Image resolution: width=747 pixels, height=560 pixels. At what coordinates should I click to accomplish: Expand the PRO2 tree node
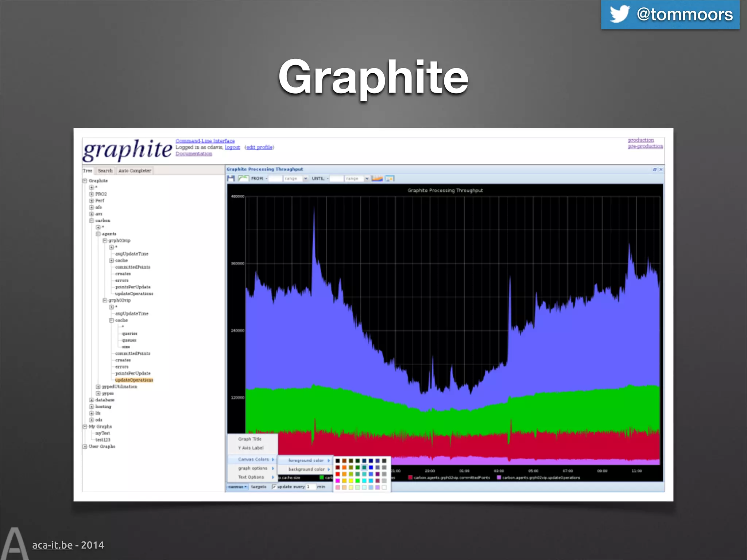pyautogui.click(x=92, y=194)
